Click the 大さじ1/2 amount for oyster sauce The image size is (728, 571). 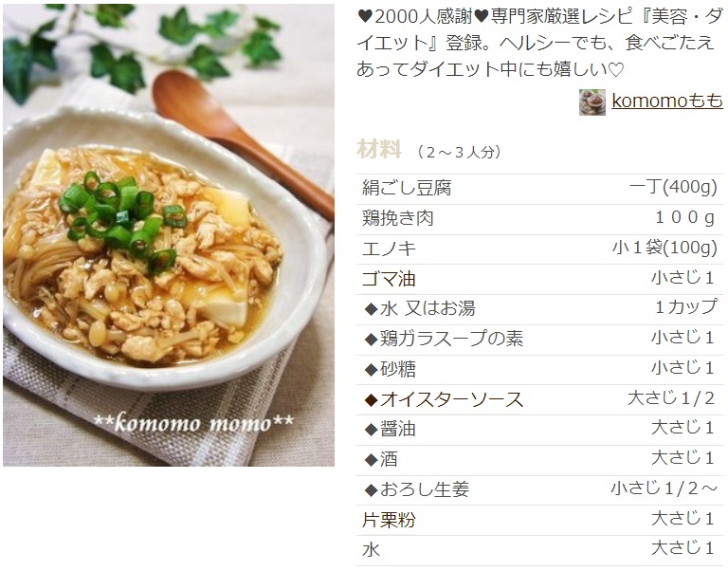671,398
